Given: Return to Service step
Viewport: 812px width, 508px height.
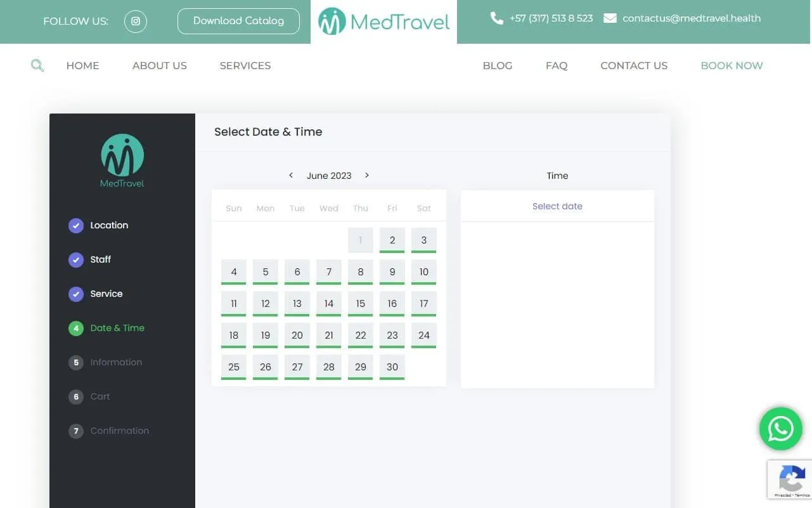Looking at the screenshot, I should 96,294.
